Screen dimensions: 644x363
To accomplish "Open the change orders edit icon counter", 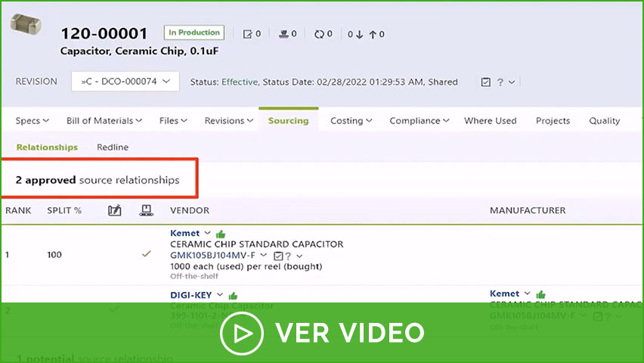I will pyautogui.click(x=252, y=34).
